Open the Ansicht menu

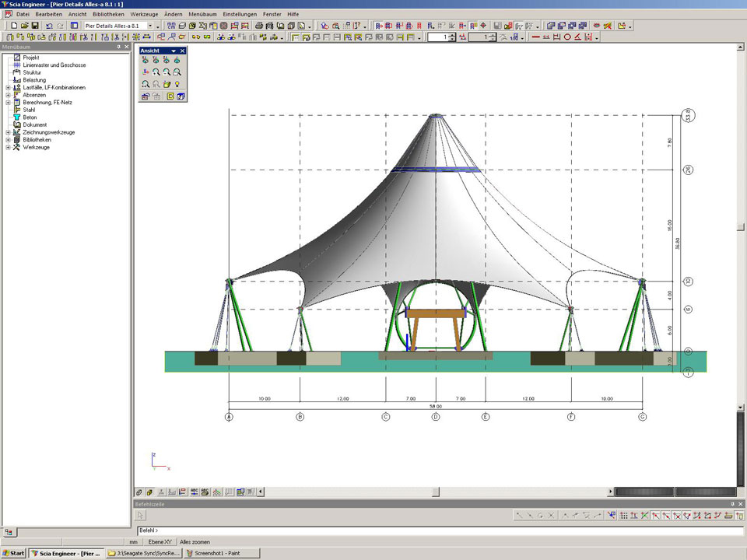pyautogui.click(x=77, y=14)
